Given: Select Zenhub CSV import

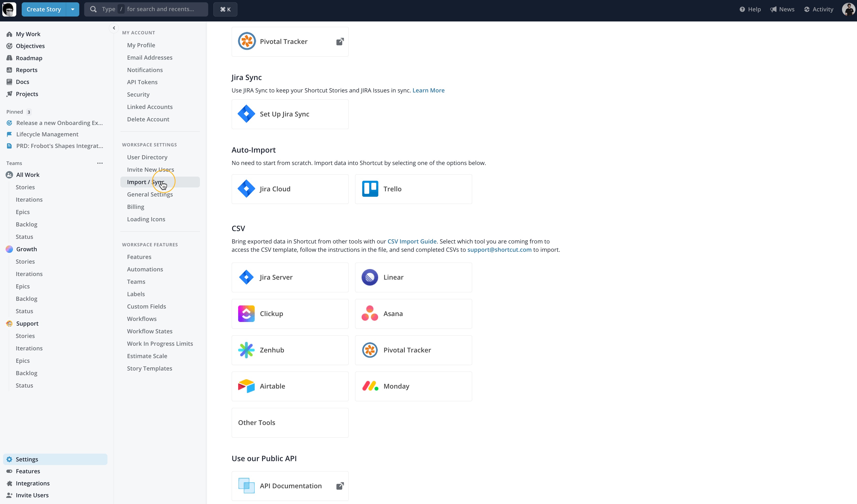Looking at the screenshot, I should click(x=290, y=350).
